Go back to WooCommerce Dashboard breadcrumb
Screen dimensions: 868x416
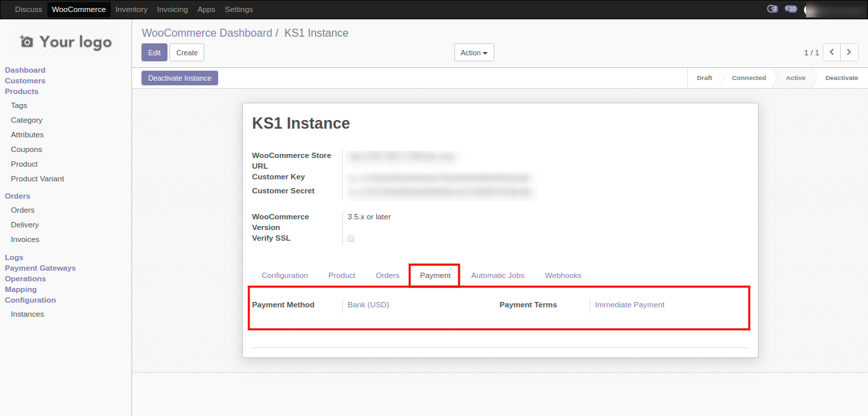(x=207, y=33)
